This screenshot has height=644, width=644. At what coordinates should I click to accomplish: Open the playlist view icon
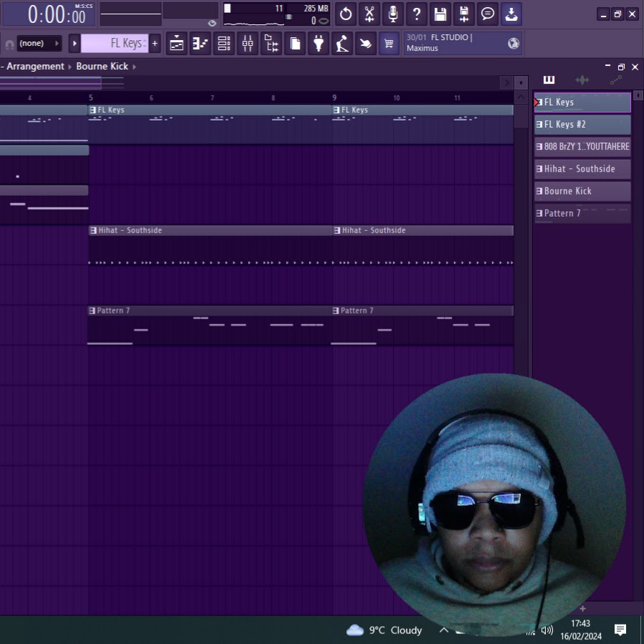point(177,43)
